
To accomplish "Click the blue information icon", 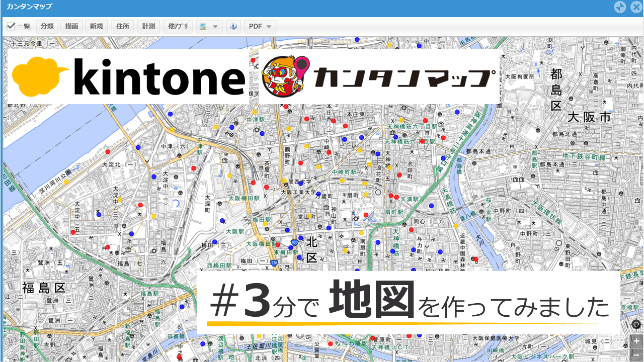I will [234, 27].
